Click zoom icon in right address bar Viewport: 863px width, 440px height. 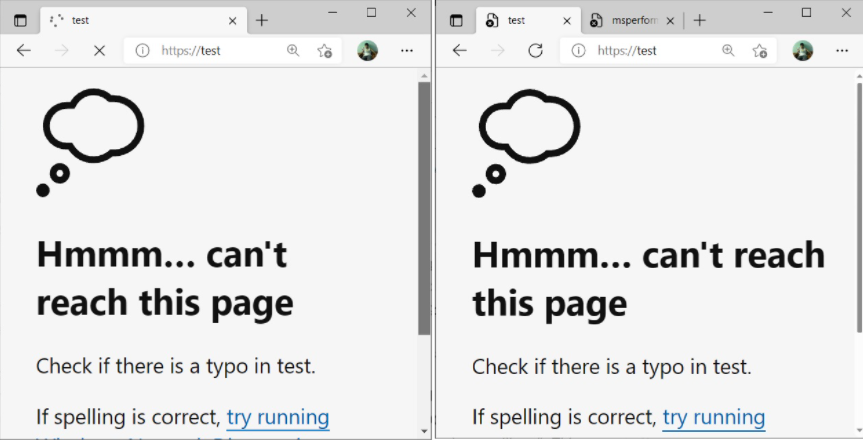coord(728,51)
